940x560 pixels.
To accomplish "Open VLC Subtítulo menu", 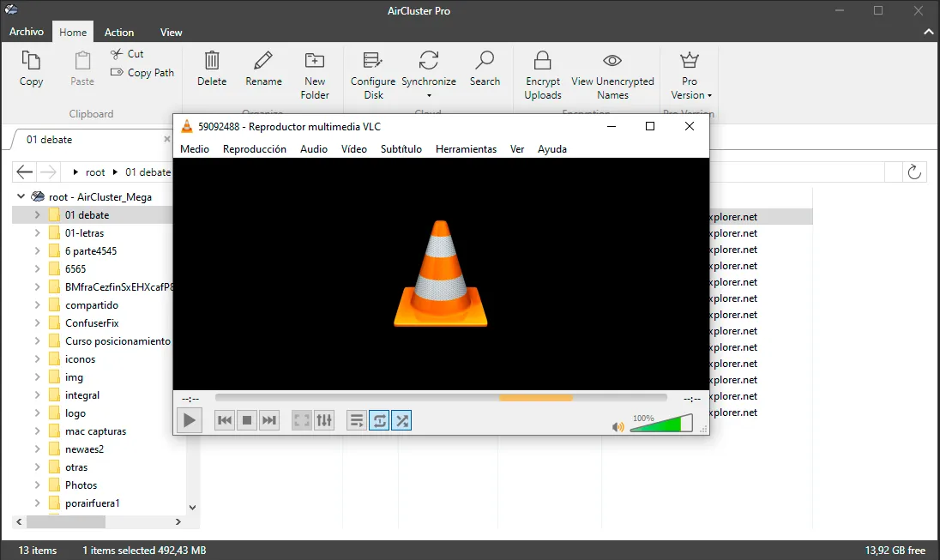I will point(401,149).
